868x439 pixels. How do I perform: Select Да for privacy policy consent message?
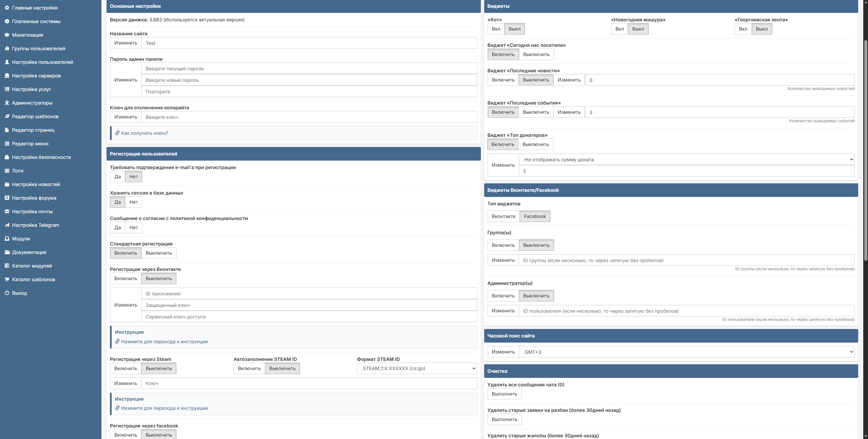click(x=117, y=227)
